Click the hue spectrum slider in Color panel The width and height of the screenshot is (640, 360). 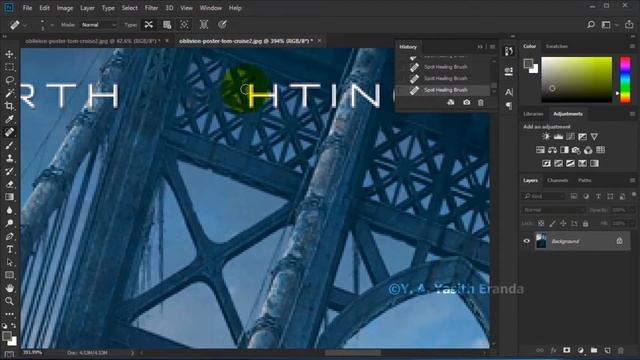point(625,80)
